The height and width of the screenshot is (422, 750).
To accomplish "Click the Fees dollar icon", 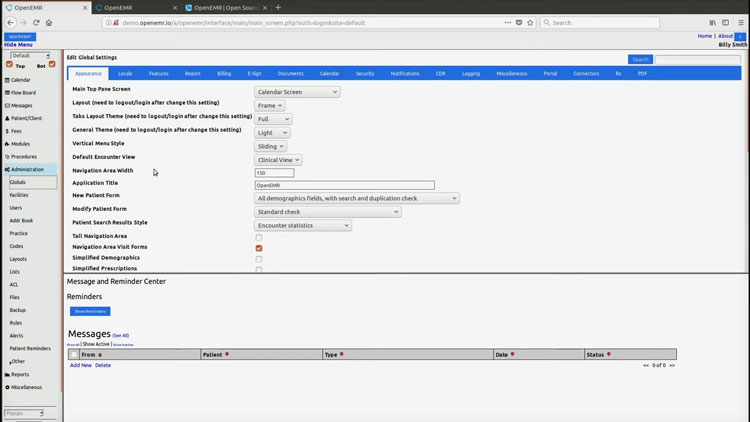I will tap(6, 131).
